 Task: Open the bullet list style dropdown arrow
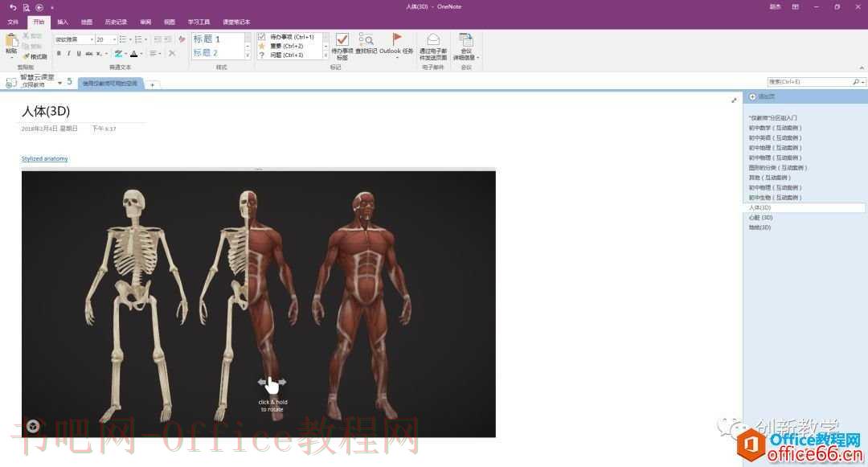[130, 39]
